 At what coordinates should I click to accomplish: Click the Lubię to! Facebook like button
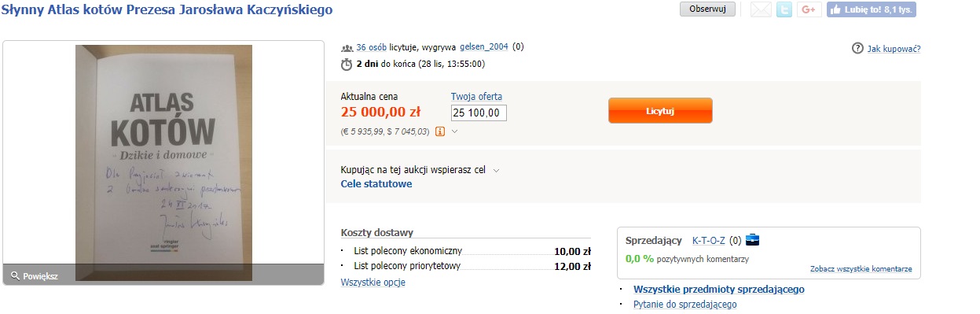click(872, 9)
